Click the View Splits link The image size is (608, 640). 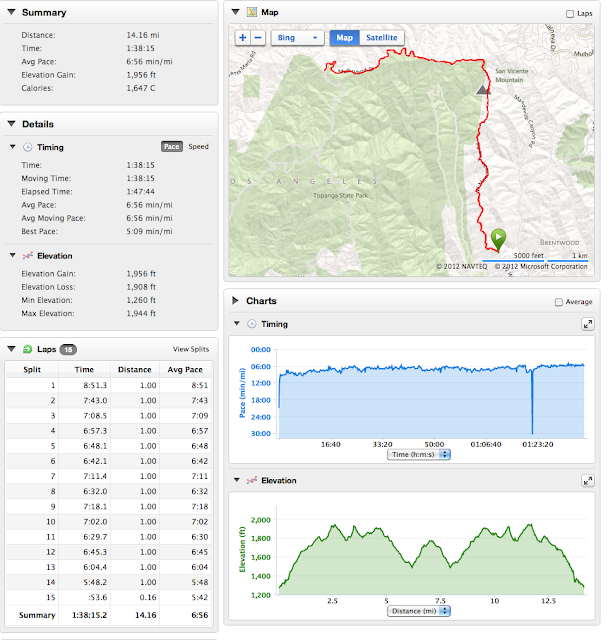click(191, 349)
